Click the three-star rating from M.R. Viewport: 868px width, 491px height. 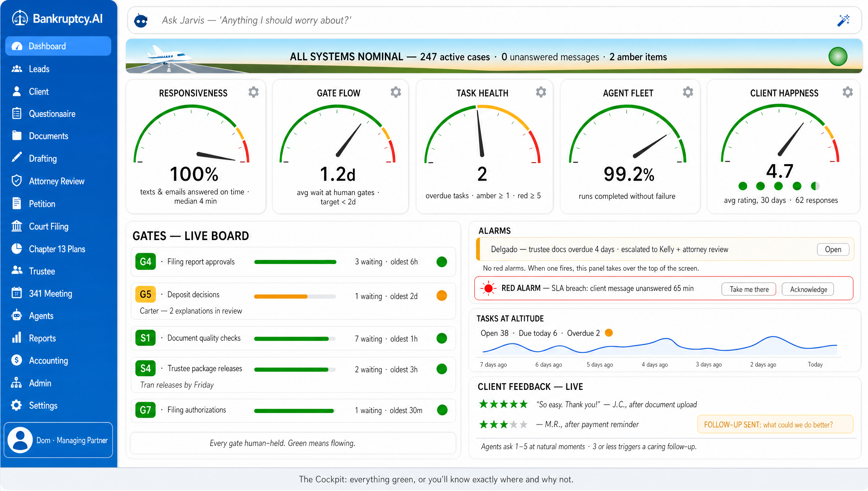(503, 424)
